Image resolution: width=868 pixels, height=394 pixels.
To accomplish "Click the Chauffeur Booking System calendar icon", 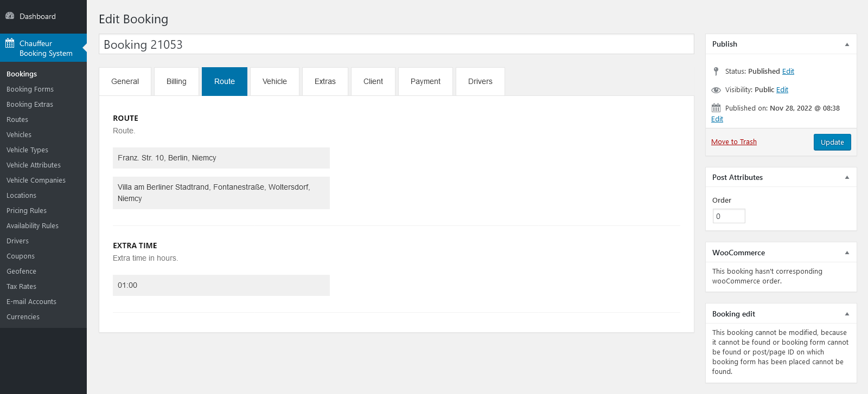I will coord(10,43).
